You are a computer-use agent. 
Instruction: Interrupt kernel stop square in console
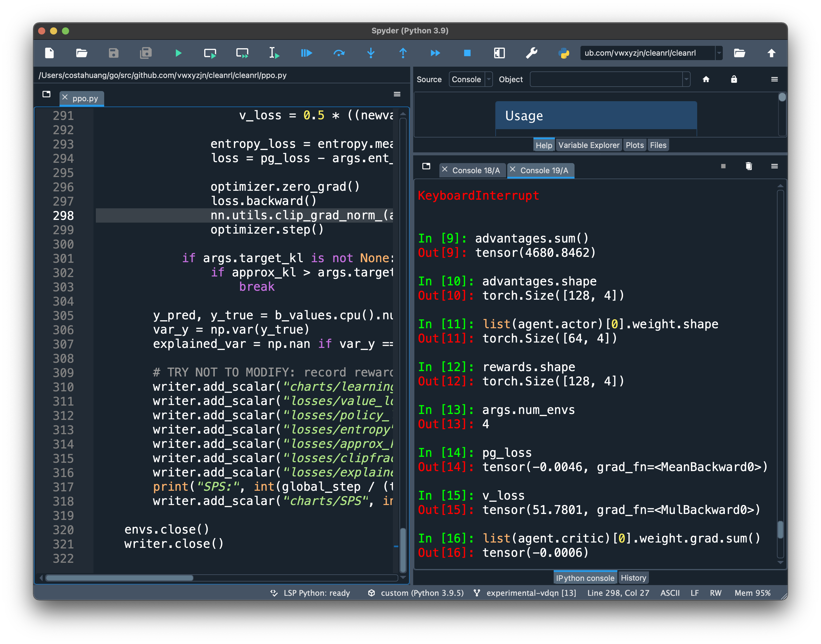pos(723,166)
